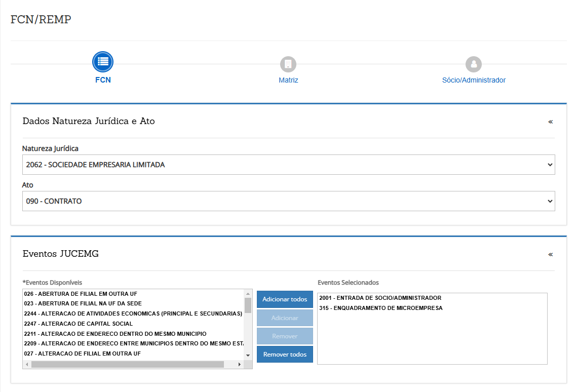The height and width of the screenshot is (392, 576).
Task: Click scroll down arrow of Eventos Disponíveis list
Action: coord(248,355)
